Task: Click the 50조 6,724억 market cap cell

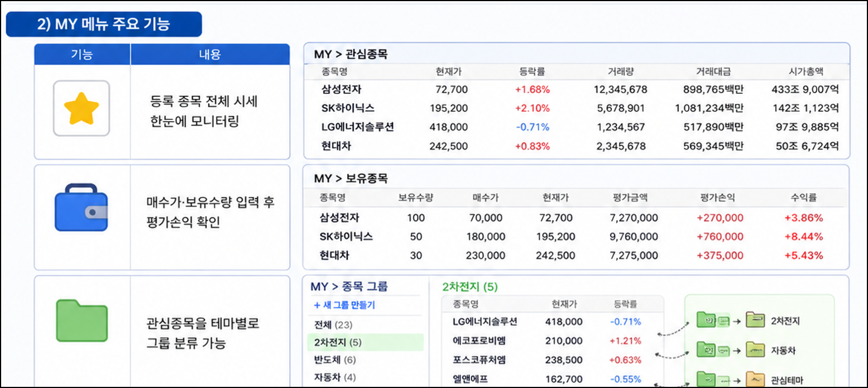Action: (x=809, y=146)
